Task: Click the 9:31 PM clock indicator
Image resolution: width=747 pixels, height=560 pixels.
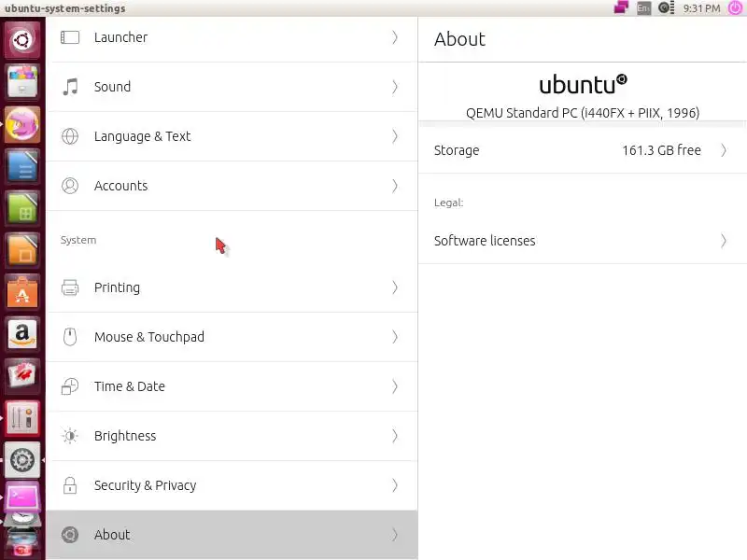Action: (x=701, y=8)
